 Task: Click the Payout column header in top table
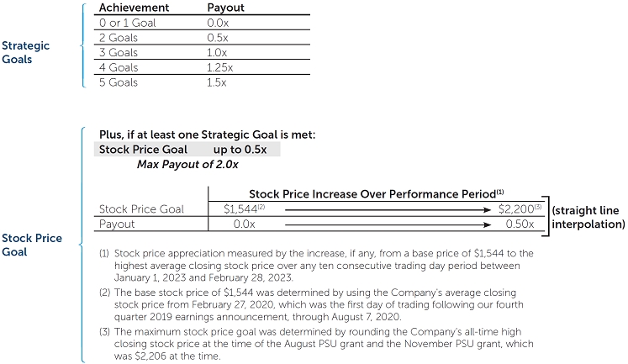(225, 7)
